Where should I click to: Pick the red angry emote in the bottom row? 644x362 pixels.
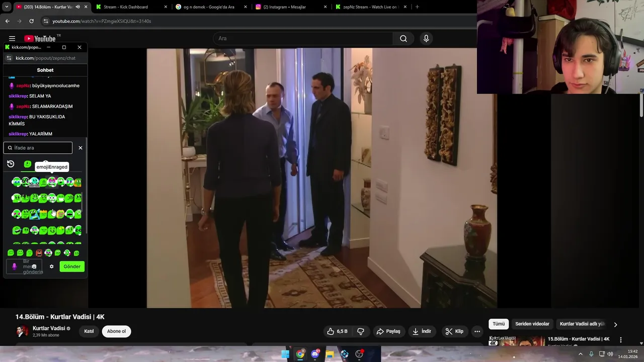[x=39, y=253]
